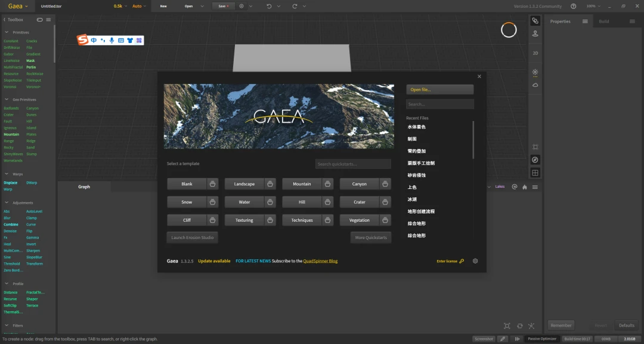Collapse the Warps toolbox section

7,174
